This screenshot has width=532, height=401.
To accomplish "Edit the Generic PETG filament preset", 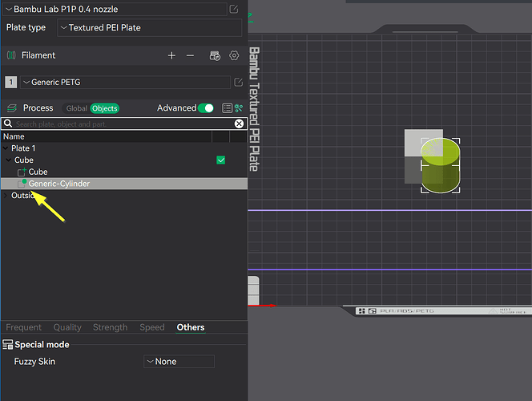I will pyautogui.click(x=239, y=82).
